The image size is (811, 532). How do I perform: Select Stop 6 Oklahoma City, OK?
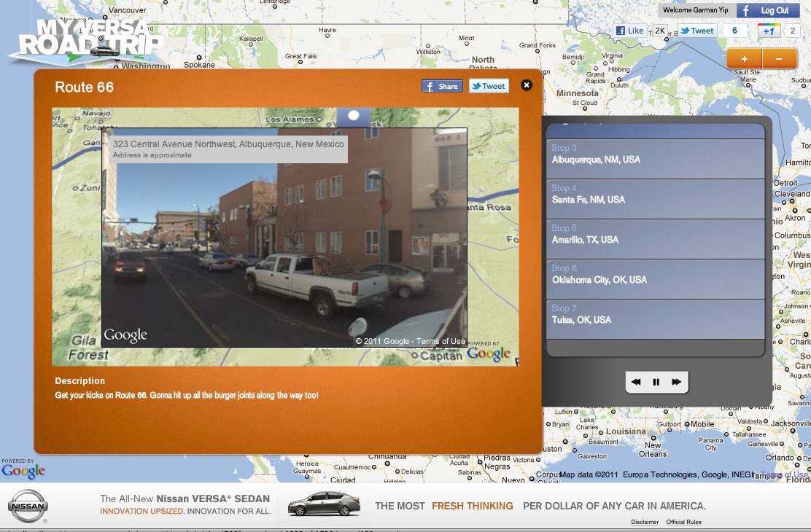(x=656, y=279)
